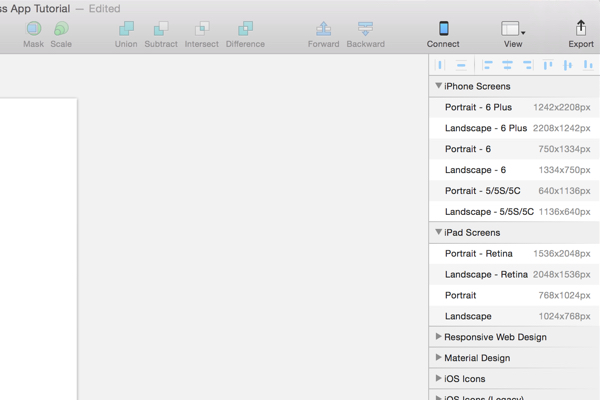Click the white artboard on canvas
Screen dimensions: 600x400
point(38,249)
